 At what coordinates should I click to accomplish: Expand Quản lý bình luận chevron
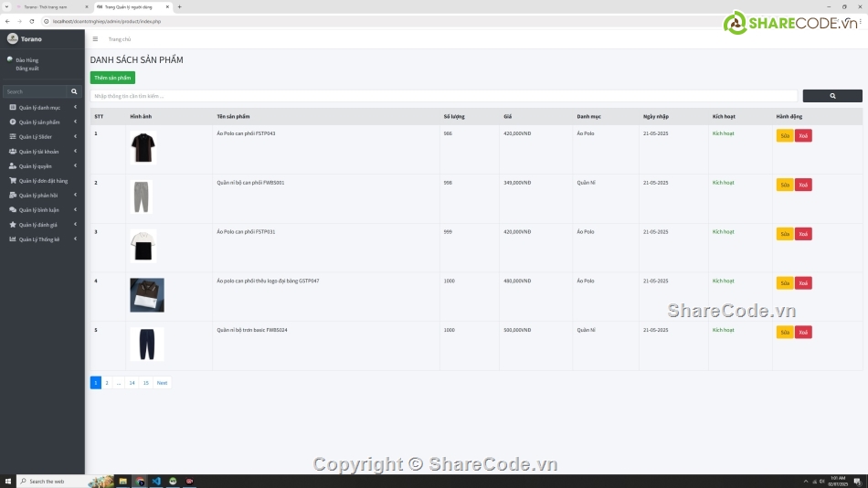click(x=75, y=209)
